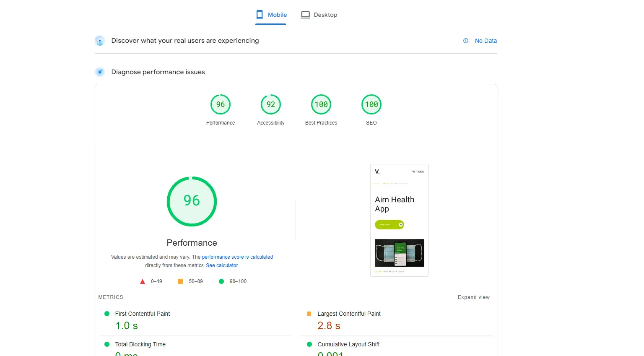Click the large Performance 96 gauge
Screen dimensions: 644x356
[192, 201]
